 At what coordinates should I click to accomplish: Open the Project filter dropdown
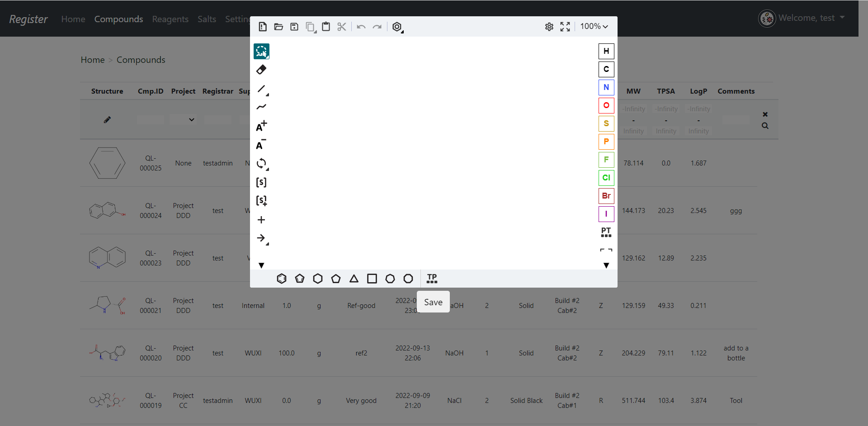click(183, 120)
